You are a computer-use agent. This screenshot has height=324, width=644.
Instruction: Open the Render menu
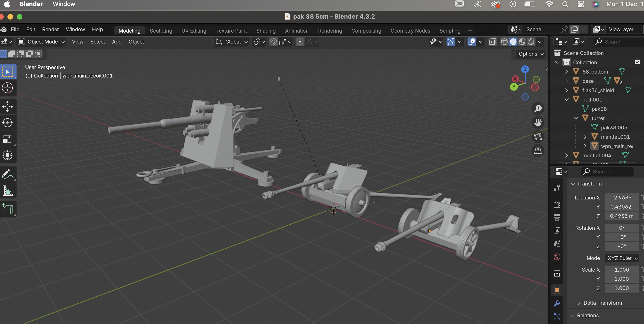coord(50,29)
